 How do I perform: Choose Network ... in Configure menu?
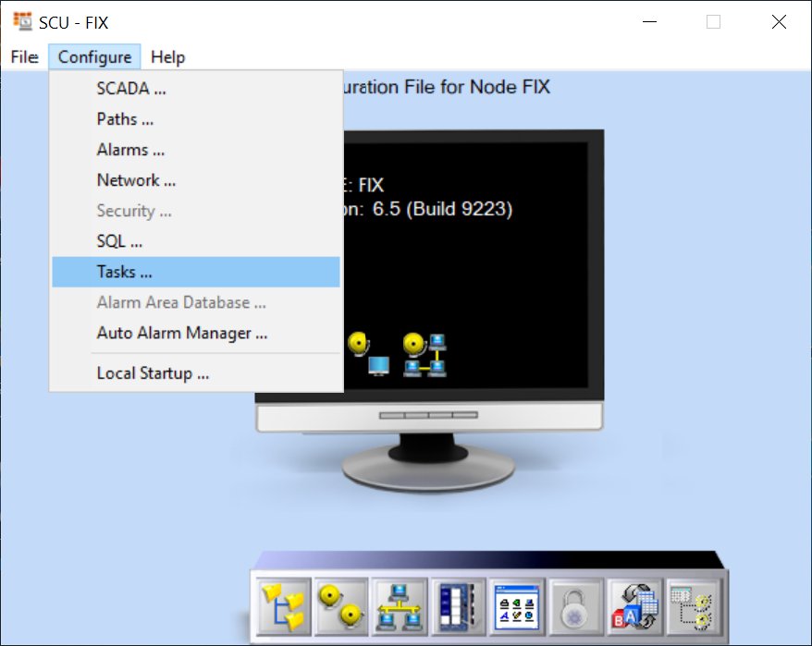click(x=196, y=180)
